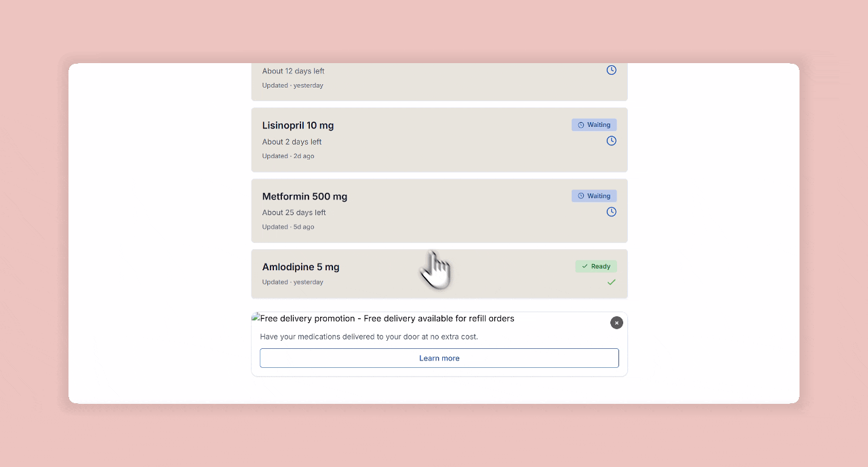This screenshot has width=868, height=467.
Task: Click the broken image icon on the delivery promotion
Action: pos(256,317)
